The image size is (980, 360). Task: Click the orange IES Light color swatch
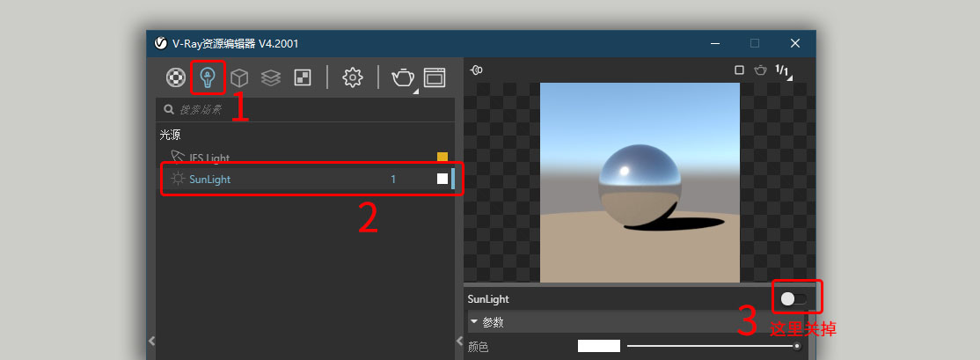click(442, 157)
